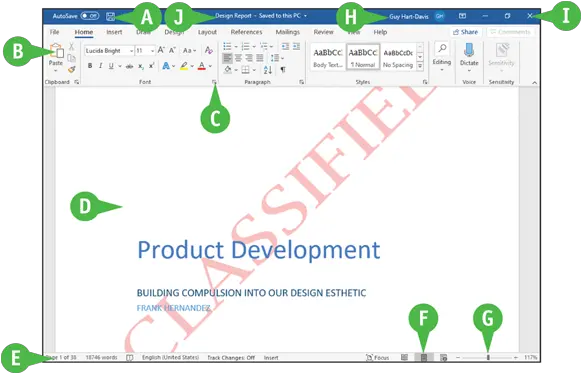Click the Copy icon in Clipboard group
This screenshot has width=581, height=373.
click(x=72, y=58)
